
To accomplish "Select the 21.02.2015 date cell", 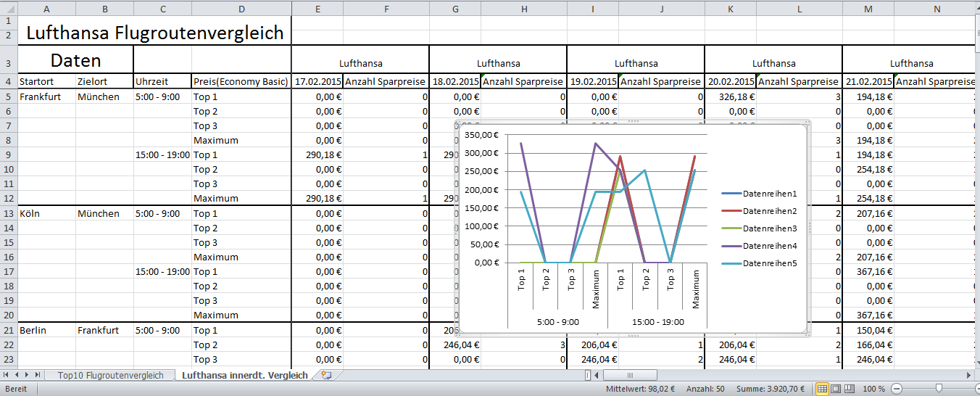I will pos(868,82).
